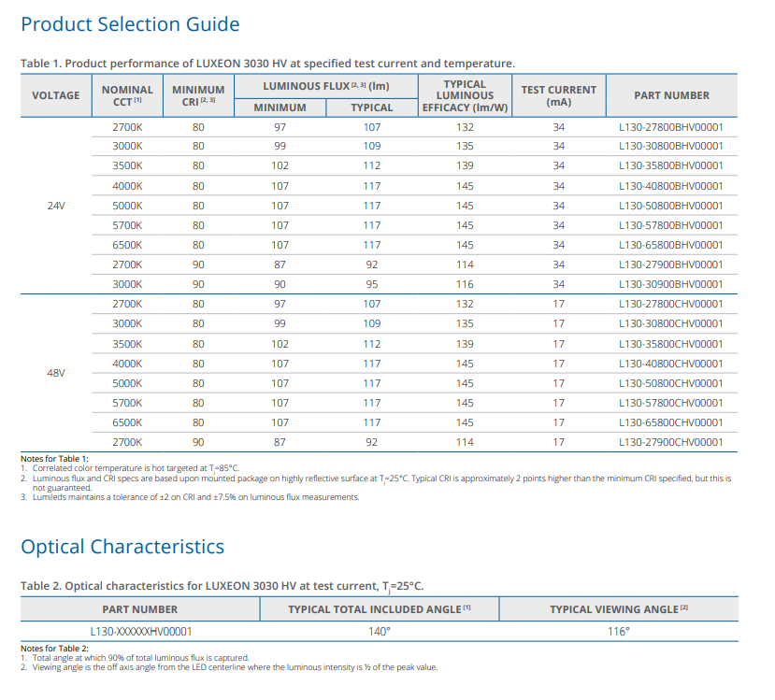Screen dimensions: 775x700
Task: Click TYPICAL VIEWING ANGLE header
Action: [x=619, y=609]
